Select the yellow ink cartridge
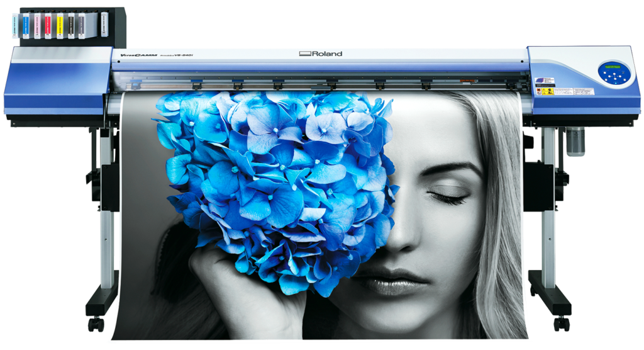 pyautogui.click(x=60, y=25)
